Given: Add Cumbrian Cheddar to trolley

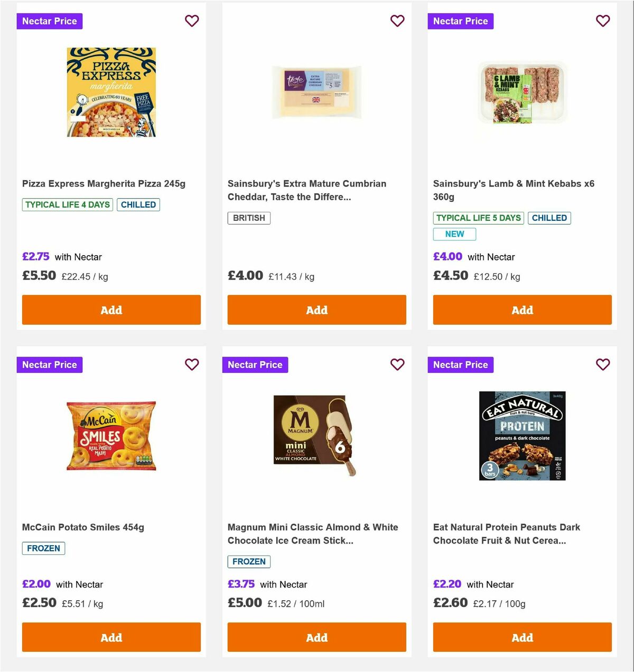Looking at the screenshot, I should pos(316,310).
